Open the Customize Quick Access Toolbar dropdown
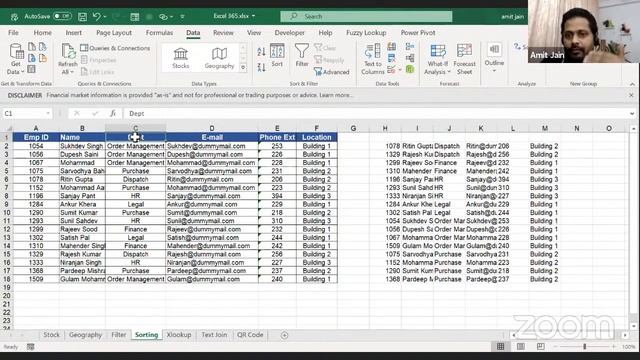Image resolution: width=640 pixels, height=360 pixels. coord(182,17)
